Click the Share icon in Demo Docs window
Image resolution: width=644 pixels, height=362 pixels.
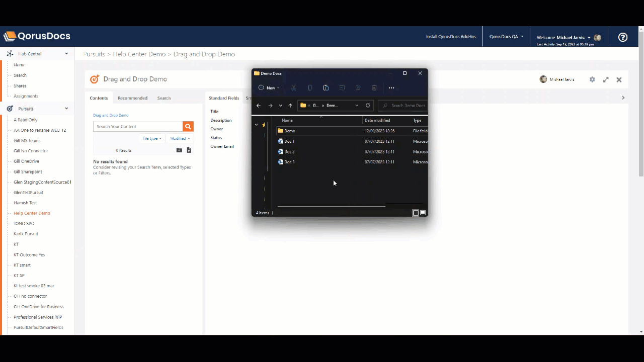tap(358, 87)
